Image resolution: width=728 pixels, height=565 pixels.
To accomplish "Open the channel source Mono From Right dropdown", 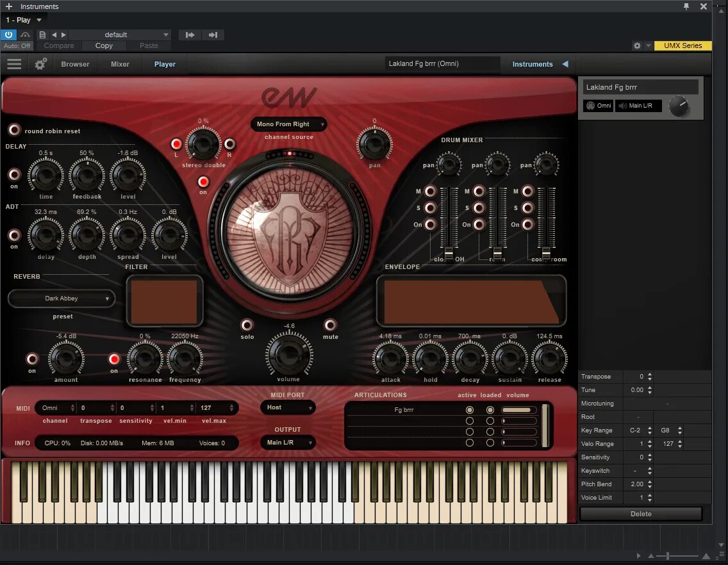I will [289, 124].
